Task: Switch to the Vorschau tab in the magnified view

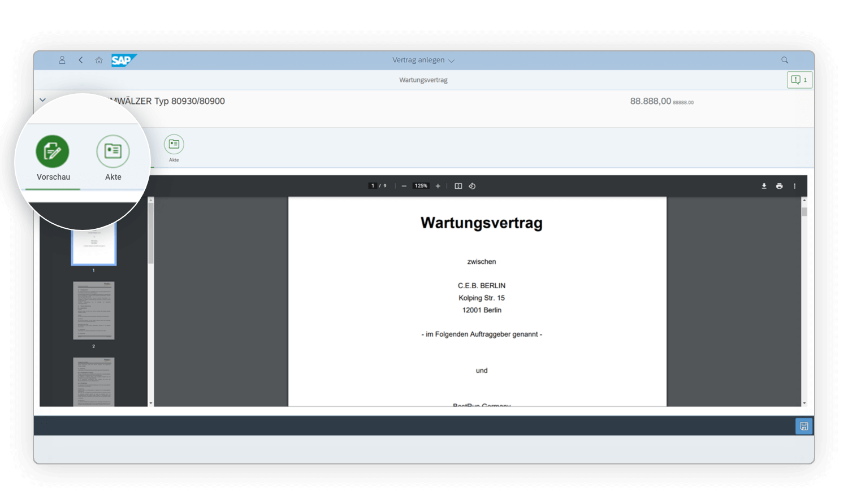Action: tap(53, 159)
